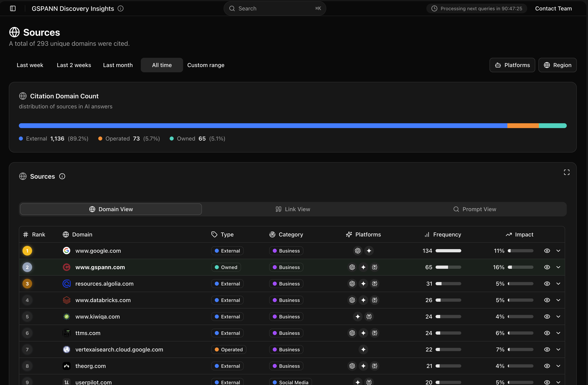588x385 pixels.
Task: Switch to Link View tab
Action: tap(293, 209)
